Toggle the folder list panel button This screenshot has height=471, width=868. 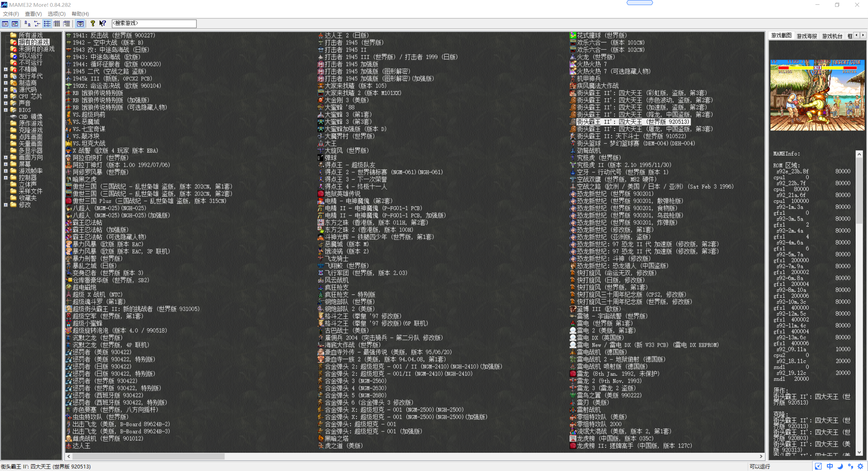pos(5,23)
